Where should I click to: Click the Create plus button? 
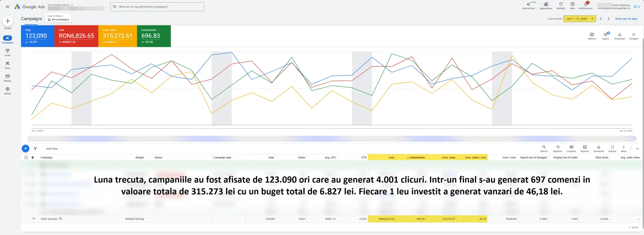pos(8,21)
